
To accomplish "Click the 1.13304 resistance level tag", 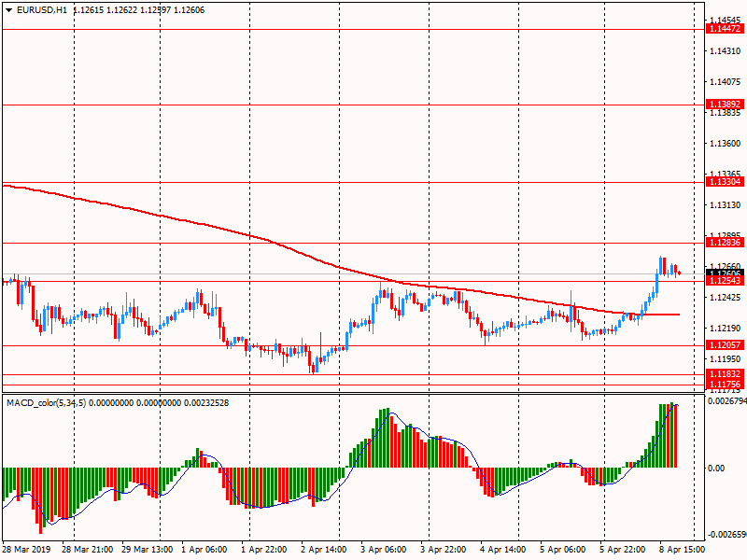I will [725, 182].
